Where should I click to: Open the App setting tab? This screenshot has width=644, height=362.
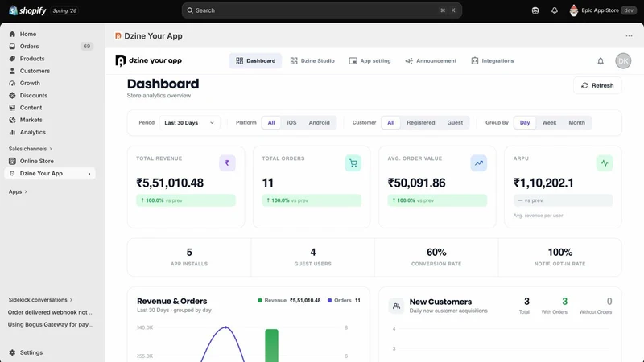(370, 61)
